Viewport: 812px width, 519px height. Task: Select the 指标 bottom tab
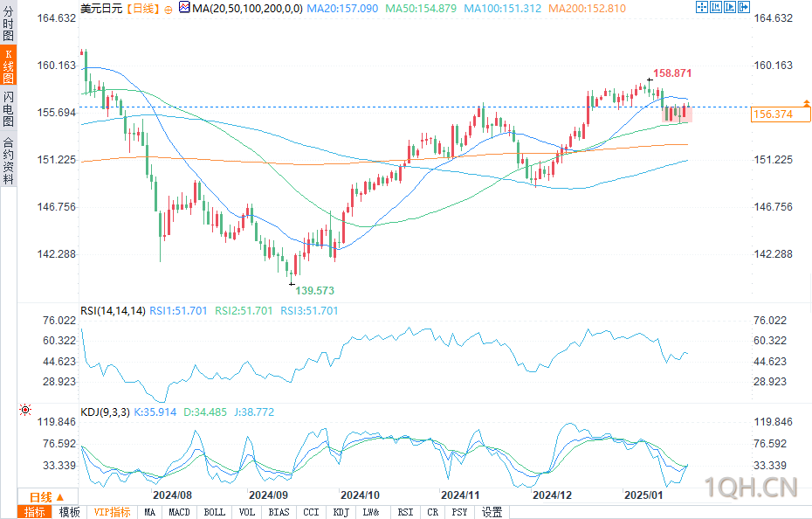(x=34, y=512)
